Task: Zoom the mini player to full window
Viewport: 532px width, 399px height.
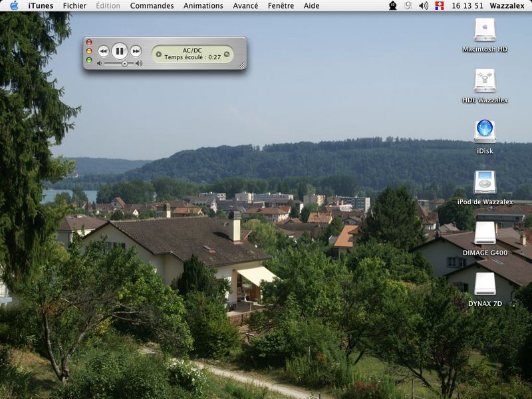Action: pos(89,60)
